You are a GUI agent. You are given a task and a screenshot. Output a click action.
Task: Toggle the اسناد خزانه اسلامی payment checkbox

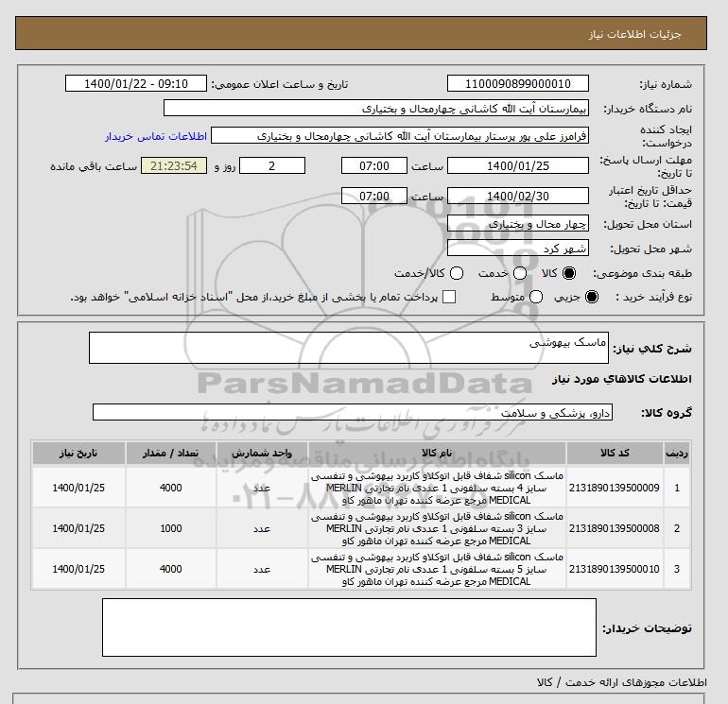click(x=449, y=297)
